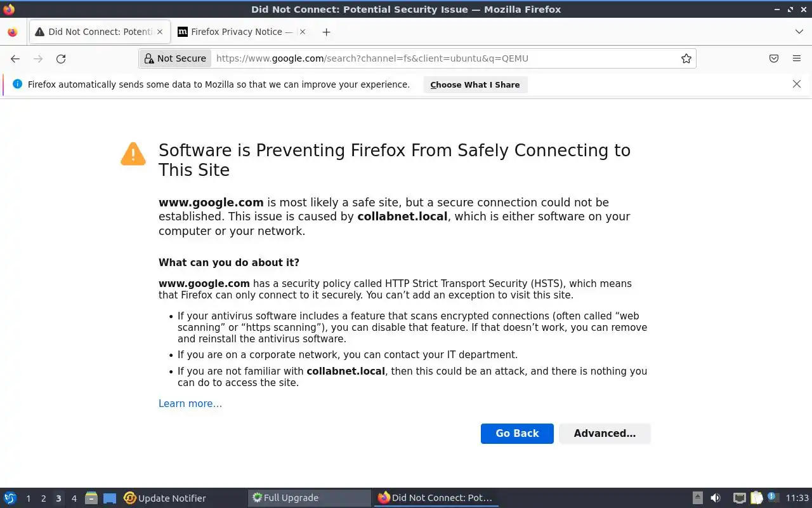This screenshot has width=812, height=508.
Task: Open the Learn more… link
Action: (190, 403)
